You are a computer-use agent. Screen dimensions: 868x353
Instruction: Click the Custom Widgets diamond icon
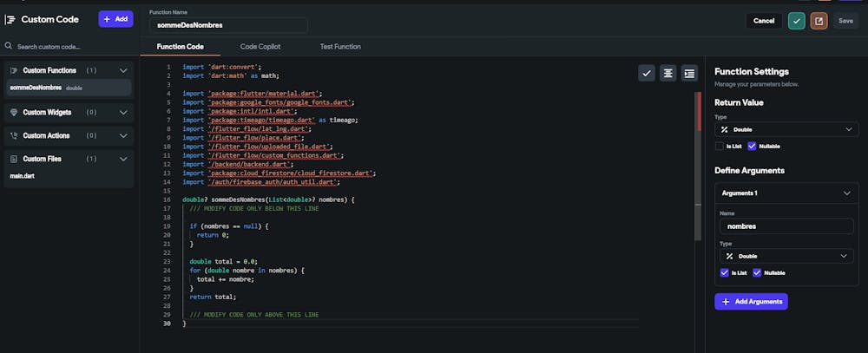tap(14, 112)
